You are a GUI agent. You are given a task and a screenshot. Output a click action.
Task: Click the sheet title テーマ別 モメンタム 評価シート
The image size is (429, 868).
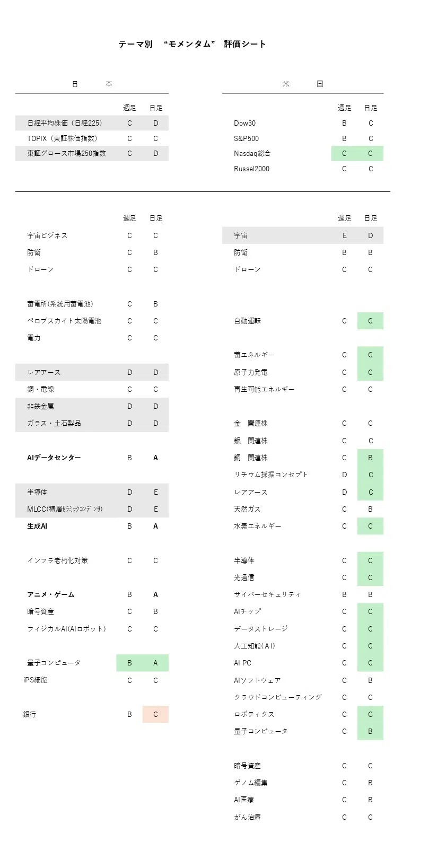(192, 44)
